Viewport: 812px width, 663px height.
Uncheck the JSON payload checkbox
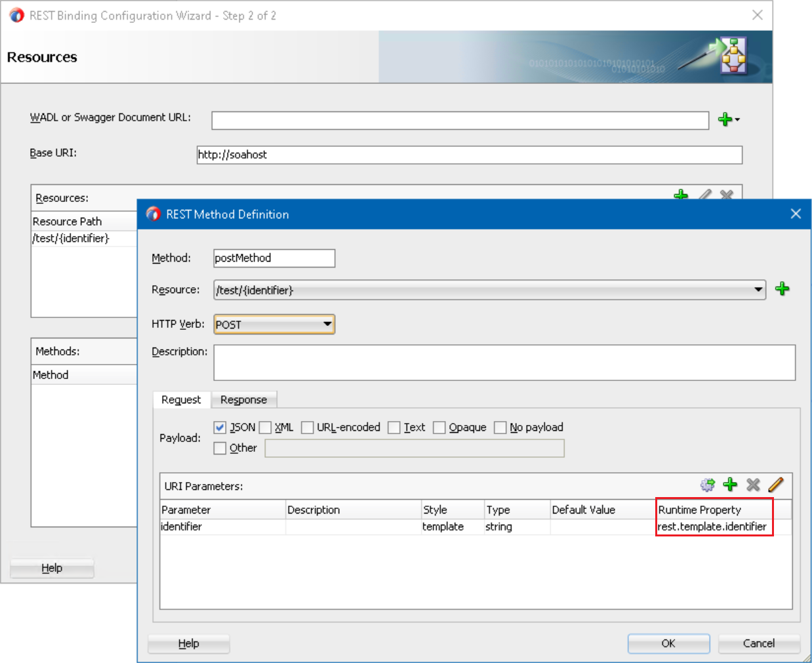[x=220, y=428]
